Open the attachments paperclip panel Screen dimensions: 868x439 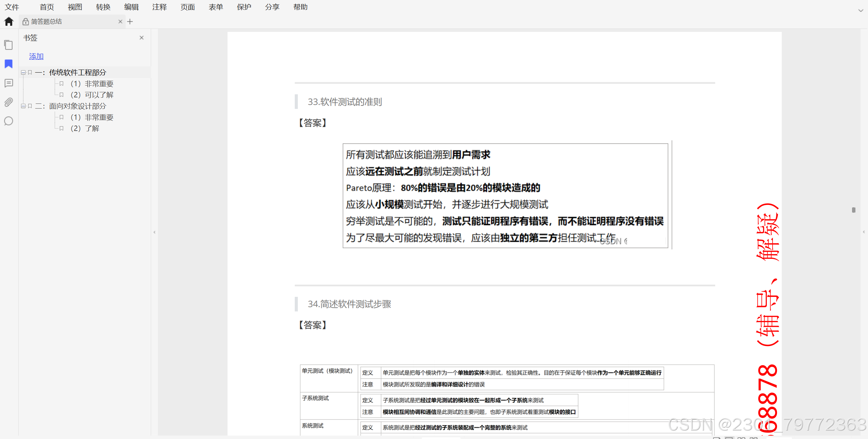coord(8,102)
